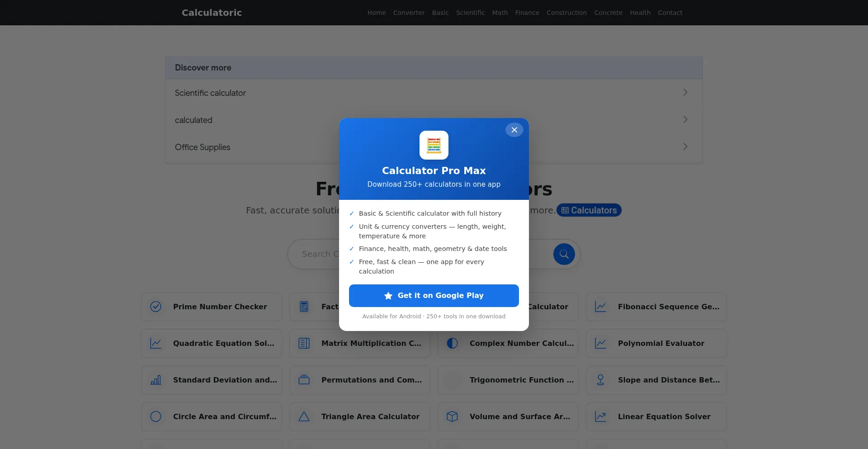Click the Circle Area circle icon
Screen dimensions: 868x449
pyautogui.click(x=156, y=416)
